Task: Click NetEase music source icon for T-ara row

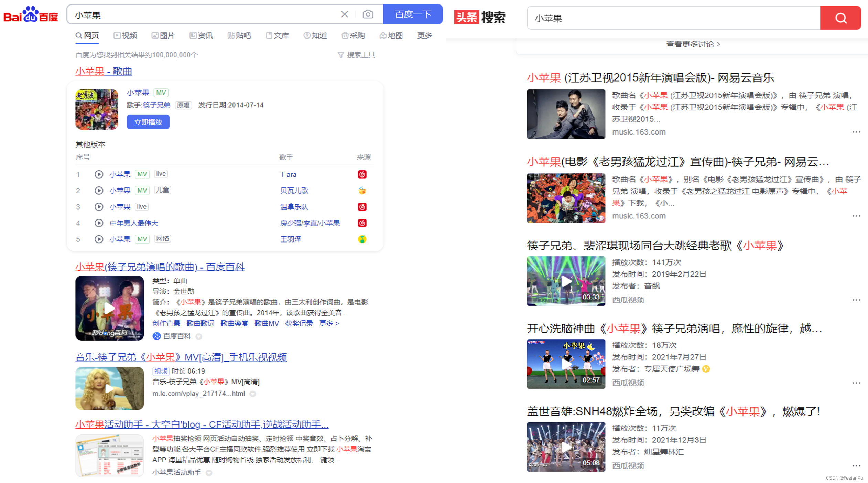Action: pyautogui.click(x=362, y=174)
